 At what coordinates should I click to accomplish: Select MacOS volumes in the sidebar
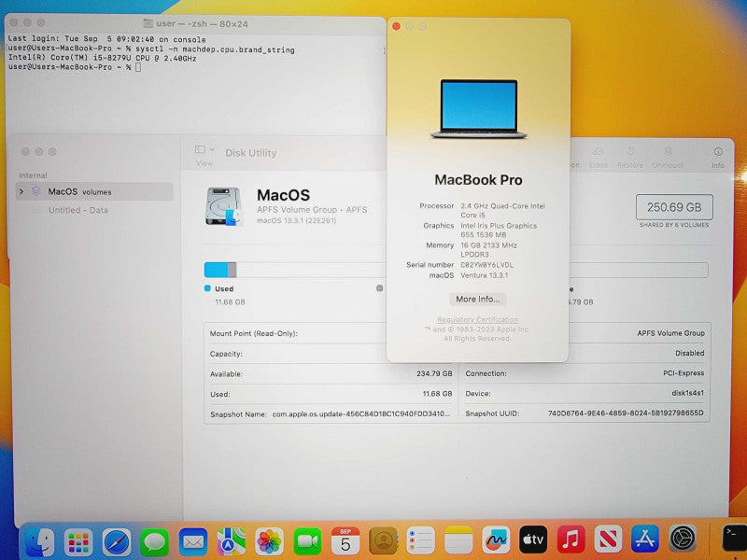tap(94, 191)
